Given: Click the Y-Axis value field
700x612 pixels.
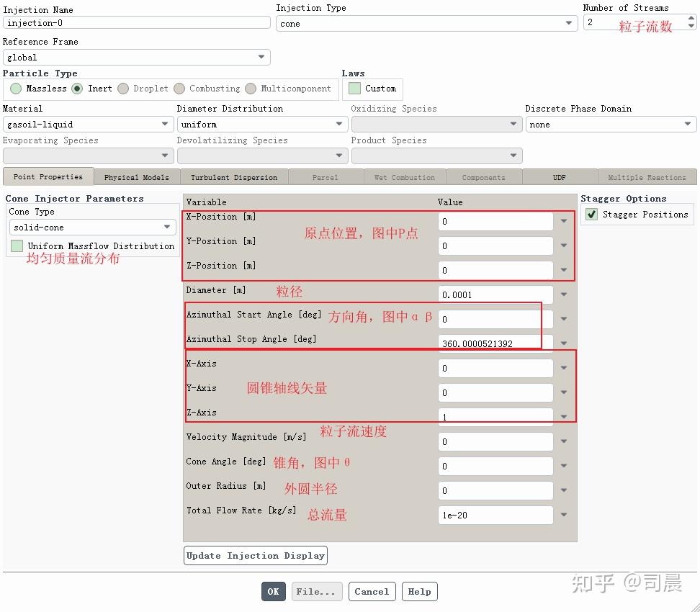Looking at the screenshot, I should click(x=495, y=393).
